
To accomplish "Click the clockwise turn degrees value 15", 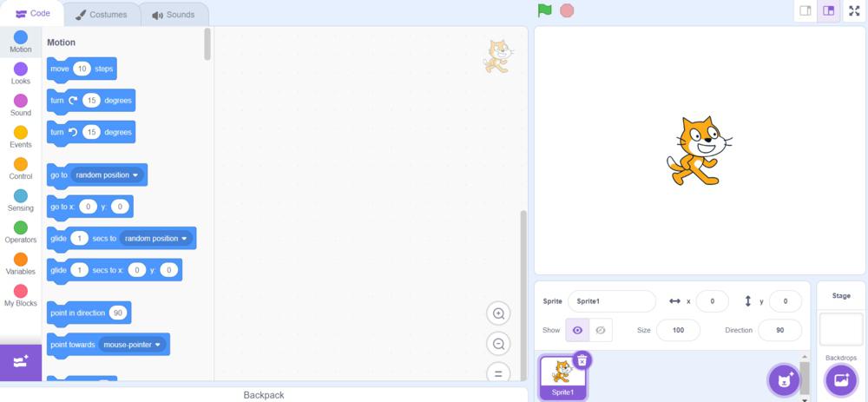I will 91,101.
